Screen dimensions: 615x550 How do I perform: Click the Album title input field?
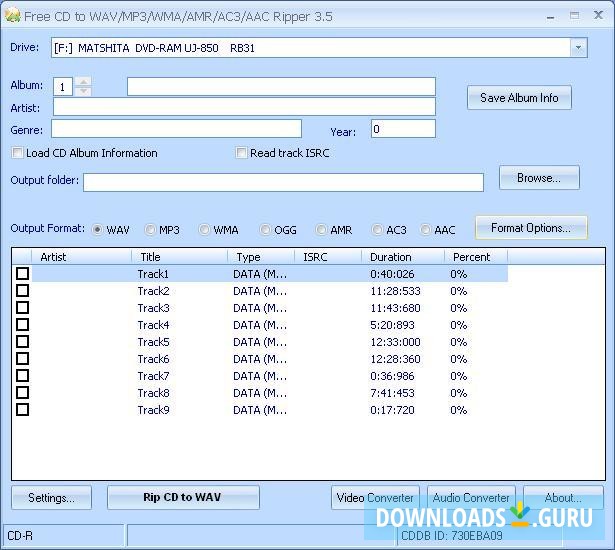(281, 86)
